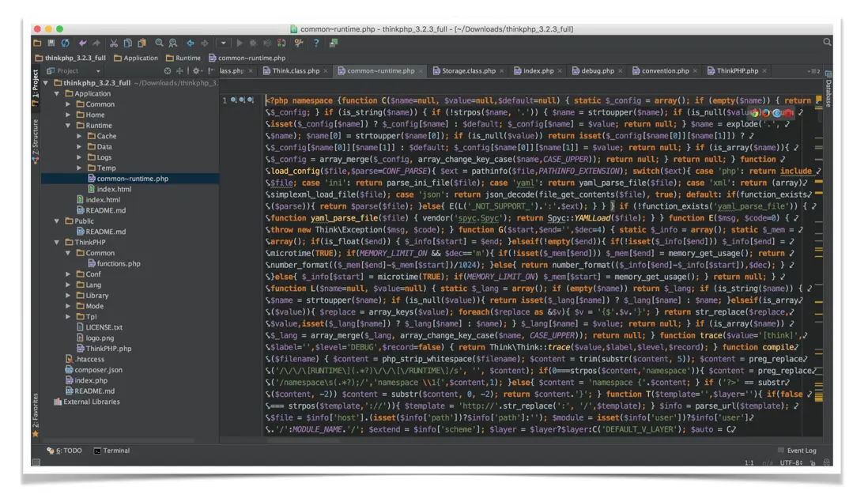The image size is (868, 502).
Task: Collapse the Runtime folder
Action: 68,126
